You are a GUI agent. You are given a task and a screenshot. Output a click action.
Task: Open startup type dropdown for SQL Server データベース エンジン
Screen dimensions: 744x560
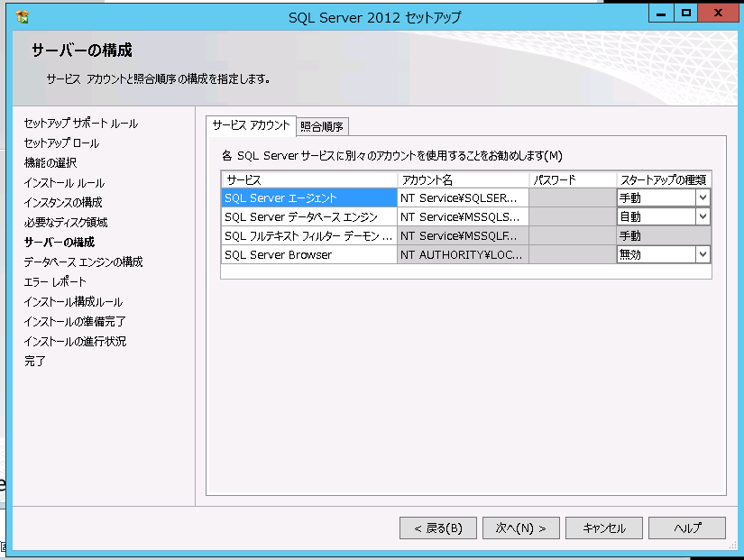click(x=703, y=216)
